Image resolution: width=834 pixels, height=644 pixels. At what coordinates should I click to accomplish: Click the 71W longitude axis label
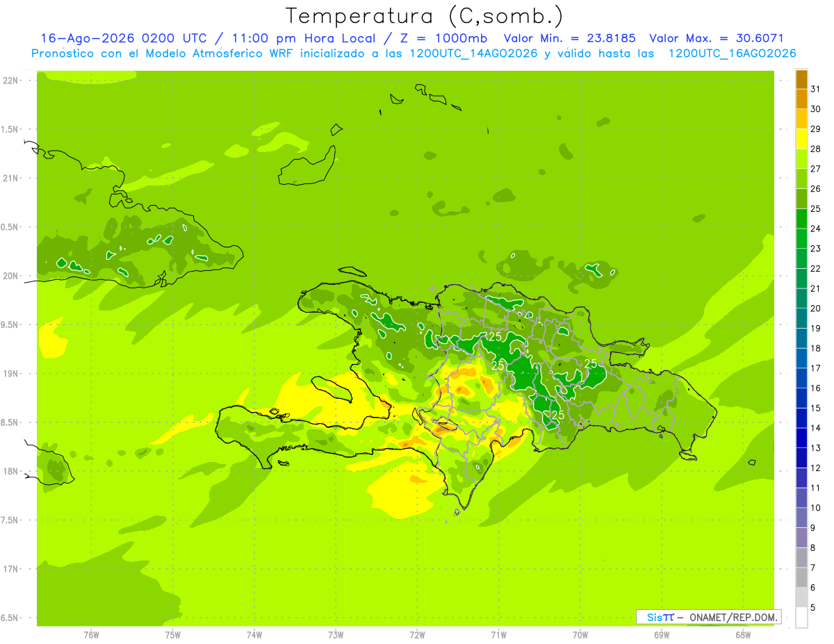pos(498,634)
